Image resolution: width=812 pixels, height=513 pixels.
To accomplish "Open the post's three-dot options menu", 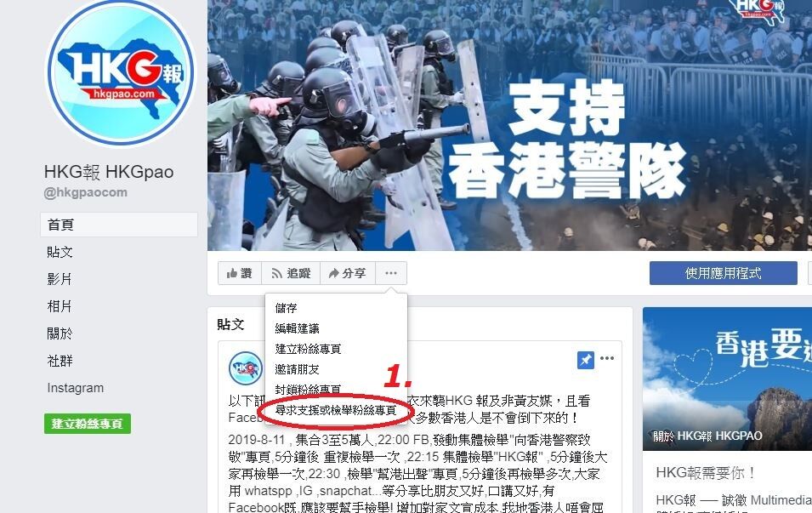I will 607,358.
